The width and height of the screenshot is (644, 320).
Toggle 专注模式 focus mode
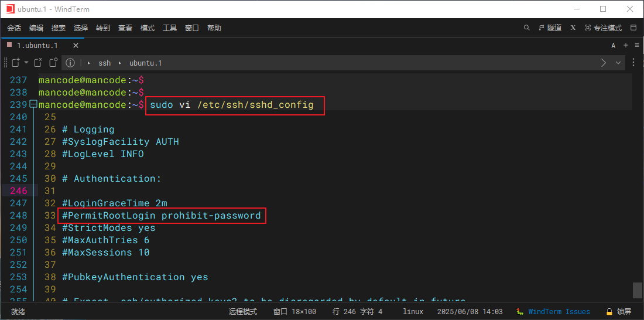coord(603,28)
